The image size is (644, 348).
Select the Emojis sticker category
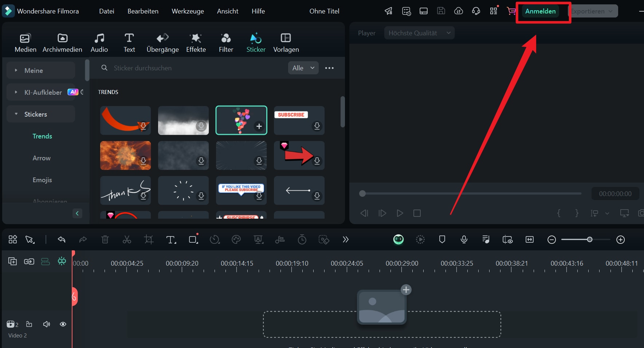42,180
